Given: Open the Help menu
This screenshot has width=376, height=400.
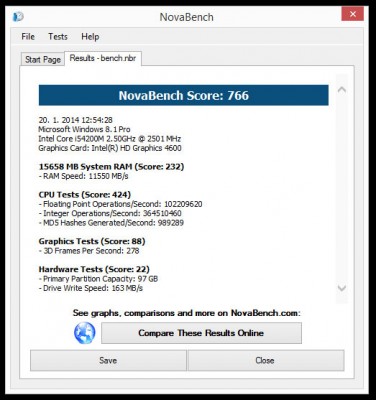Looking at the screenshot, I should tap(90, 37).
